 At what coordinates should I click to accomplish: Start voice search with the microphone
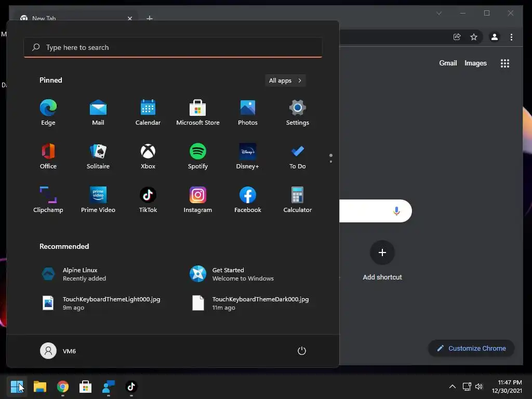(396, 211)
